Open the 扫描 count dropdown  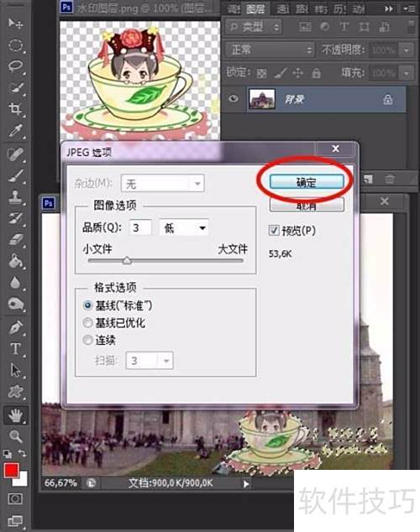(x=150, y=360)
